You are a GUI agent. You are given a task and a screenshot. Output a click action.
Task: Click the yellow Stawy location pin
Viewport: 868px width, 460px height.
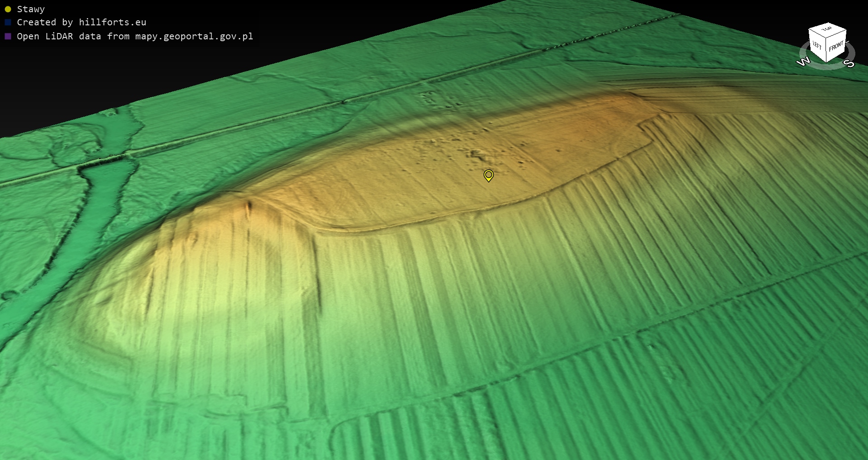[x=488, y=175]
